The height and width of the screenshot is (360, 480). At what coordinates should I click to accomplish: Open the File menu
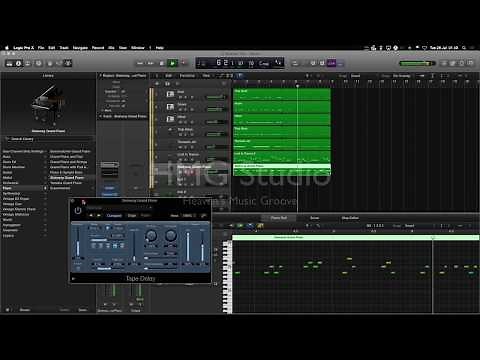pos(41,48)
